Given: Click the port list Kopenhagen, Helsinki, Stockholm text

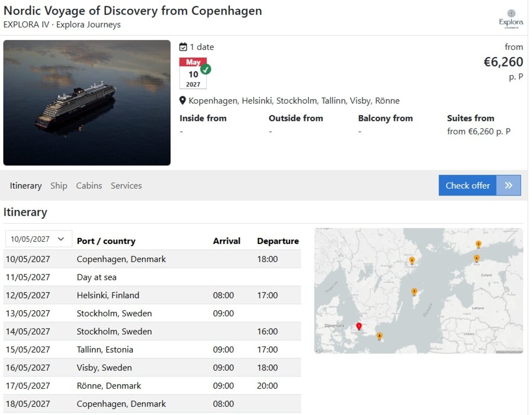Looking at the screenshot, I should (294, 101).
